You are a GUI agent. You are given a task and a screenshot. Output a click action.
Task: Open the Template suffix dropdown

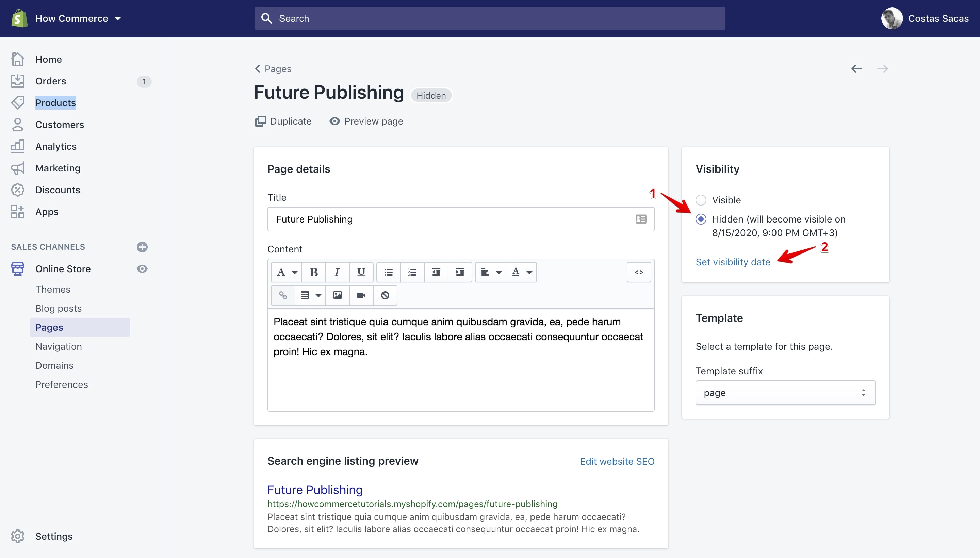pos(785,393)
